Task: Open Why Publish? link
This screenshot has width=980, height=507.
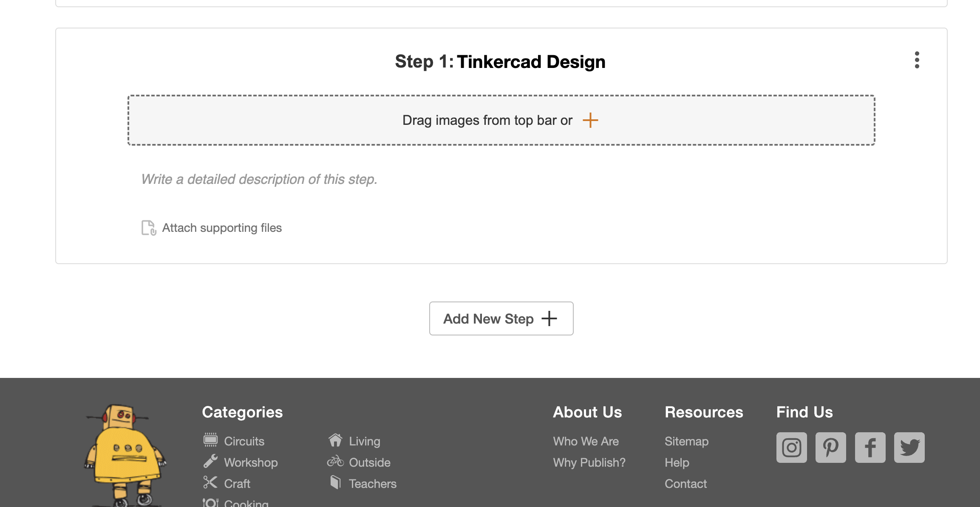Action: tap(589, 462)
